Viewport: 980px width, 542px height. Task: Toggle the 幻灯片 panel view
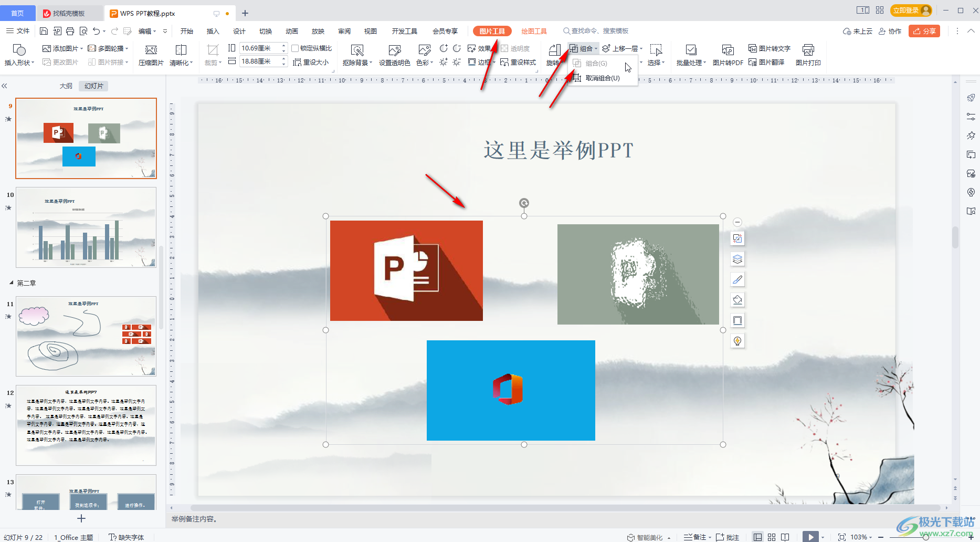pyautogui.click(x=94, y=86)
